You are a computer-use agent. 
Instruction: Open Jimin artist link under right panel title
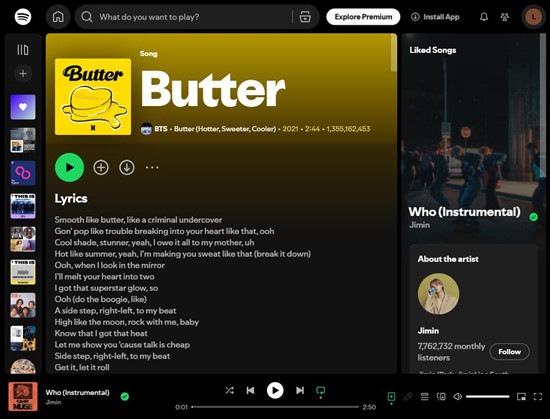coord(419,225)
